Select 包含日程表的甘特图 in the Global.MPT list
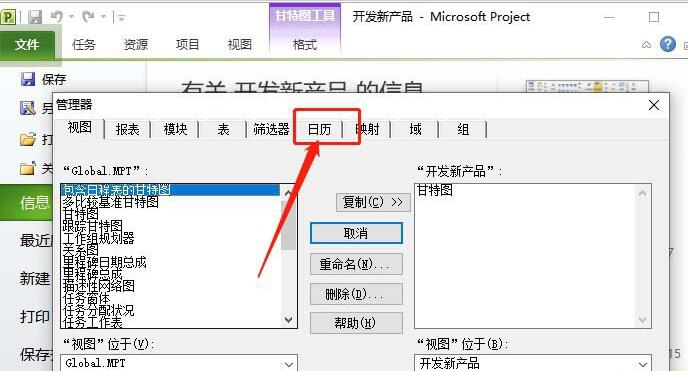688x371 pixels. pyautogui.click(x=170, y=190)
